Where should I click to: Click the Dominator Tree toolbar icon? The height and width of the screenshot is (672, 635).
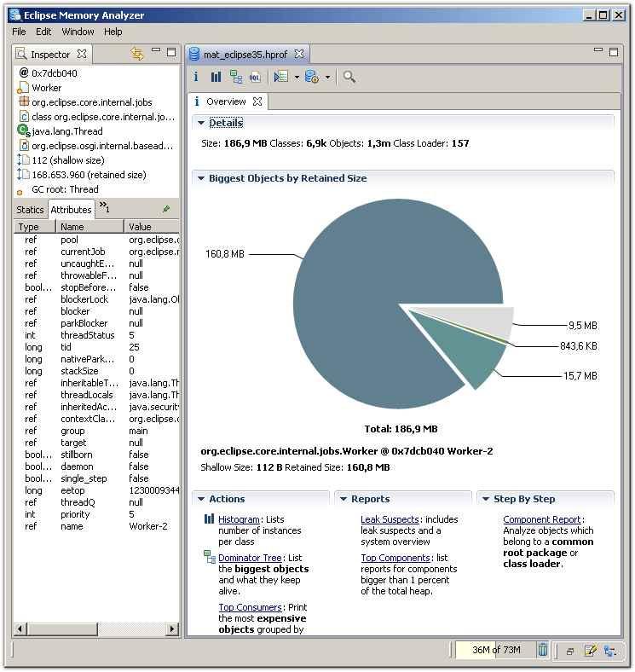pos(236,77)
